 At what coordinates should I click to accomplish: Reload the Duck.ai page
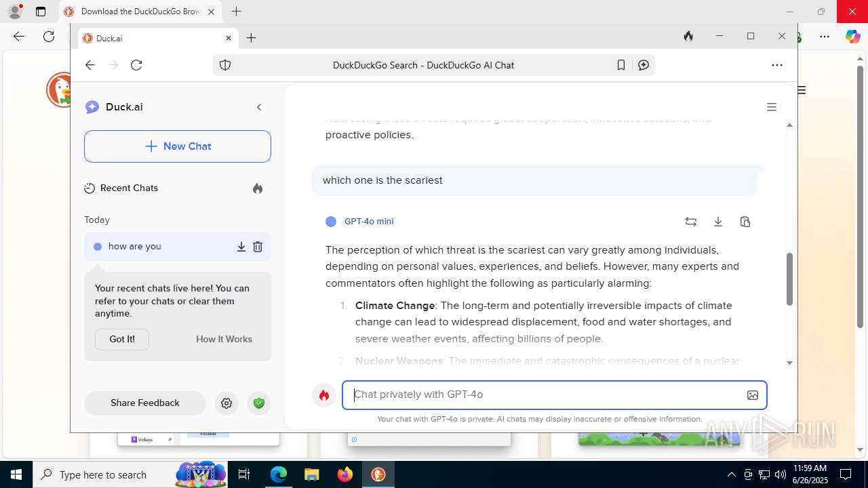[136, 65]
